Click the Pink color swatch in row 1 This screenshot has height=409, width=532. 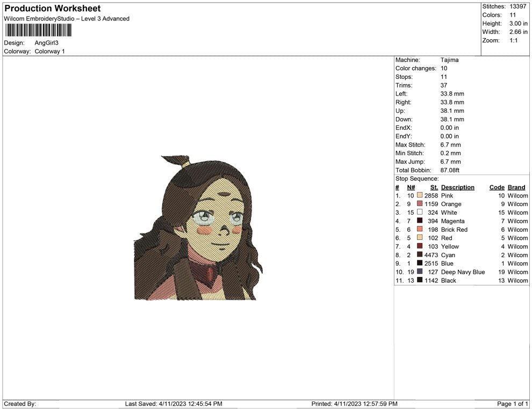pyautogui.click(x=420, y=195)
